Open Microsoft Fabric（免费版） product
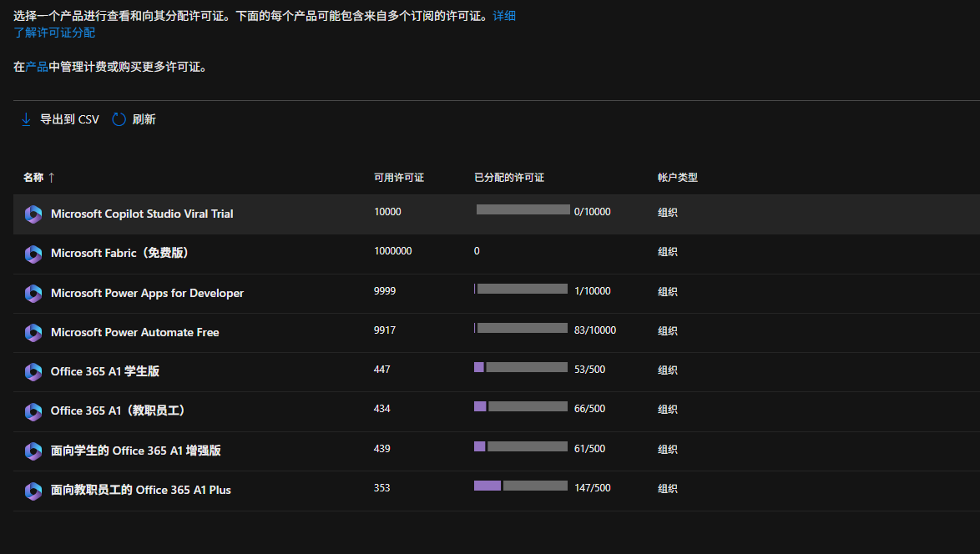 point(119,253)
